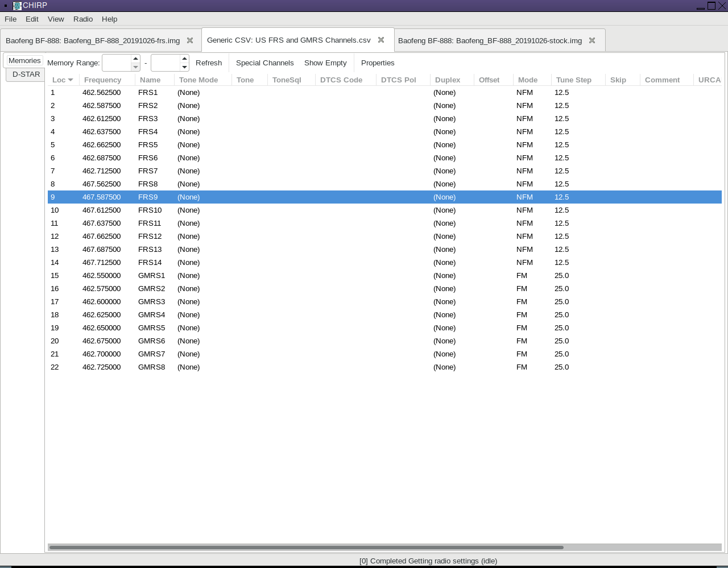Decrease the Memory Range end value
728x568 pixels.
184,67
